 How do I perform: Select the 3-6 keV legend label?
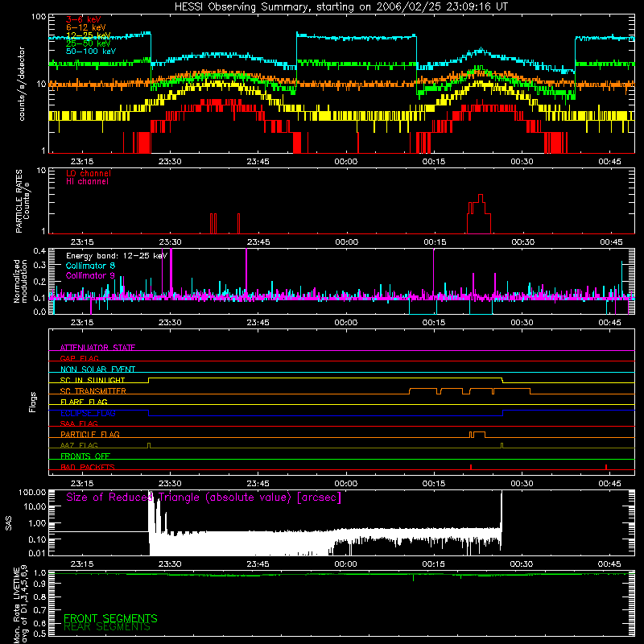[84, 19]
